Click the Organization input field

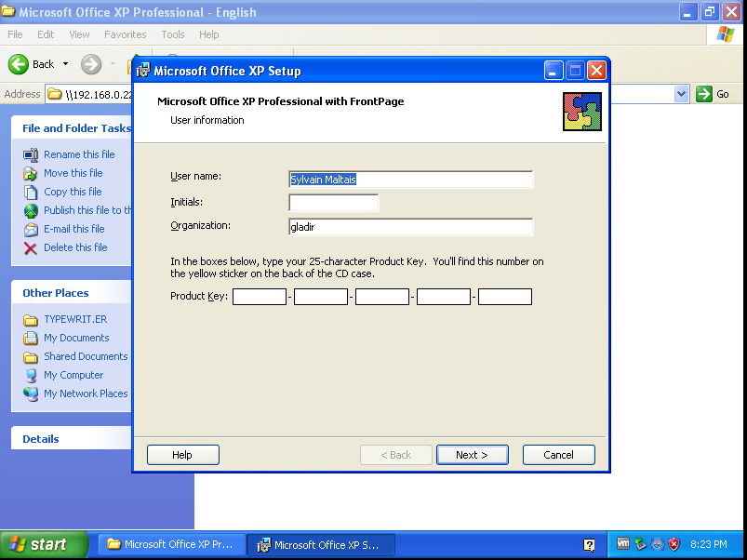[410, 227]
